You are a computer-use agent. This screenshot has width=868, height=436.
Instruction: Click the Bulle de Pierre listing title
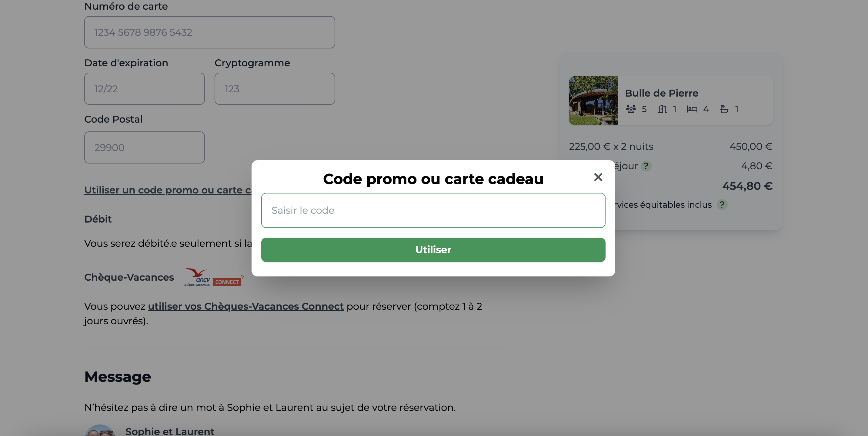click(x=661, y=93)
